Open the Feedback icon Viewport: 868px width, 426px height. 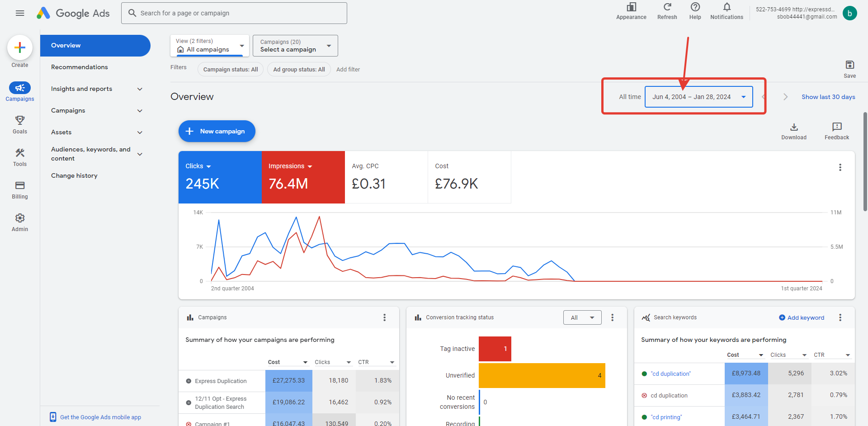coord(837,127)
